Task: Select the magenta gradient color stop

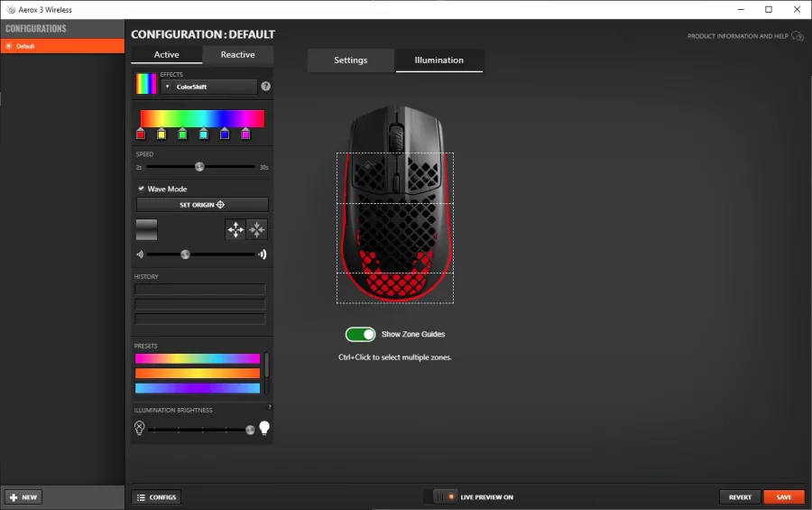Action: [x=245, y=134]
